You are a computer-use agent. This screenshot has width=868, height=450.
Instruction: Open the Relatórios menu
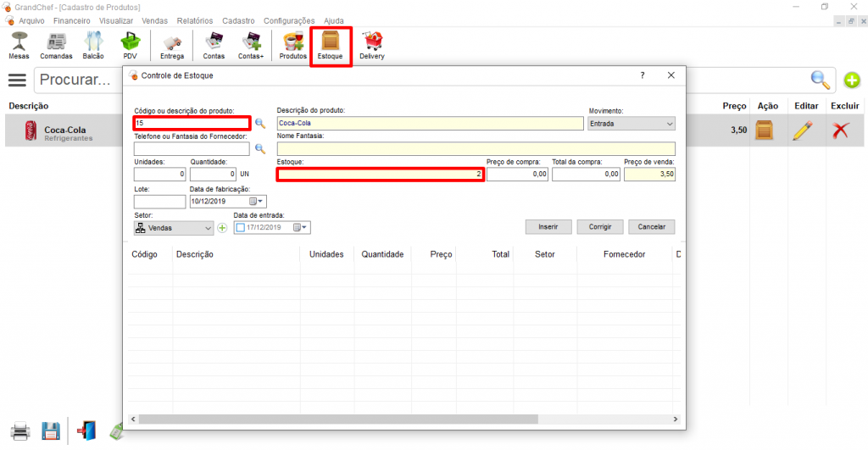coord(194,20)
